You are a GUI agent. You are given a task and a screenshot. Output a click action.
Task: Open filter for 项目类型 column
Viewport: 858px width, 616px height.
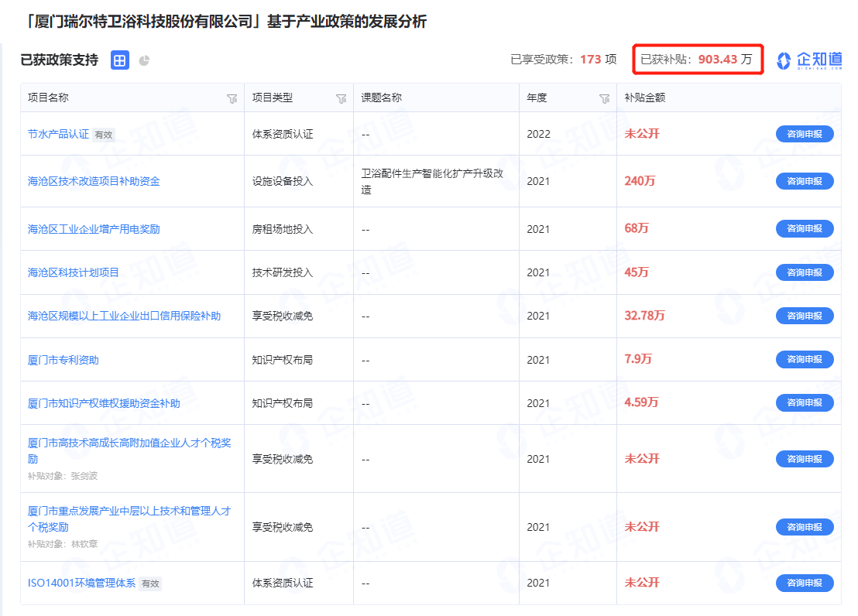click(x=341, y=98)
